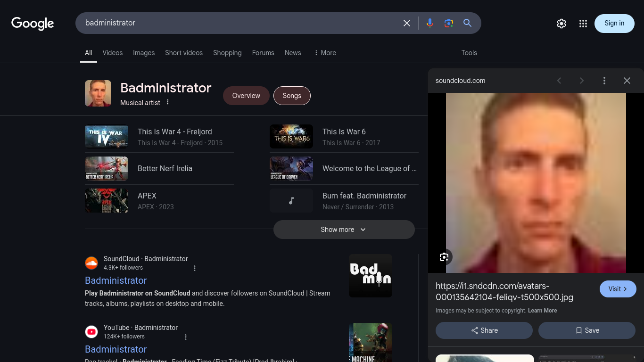This screenshot has height=362, width=644.
Task: Share the previewed image
Action: (484, 330)
